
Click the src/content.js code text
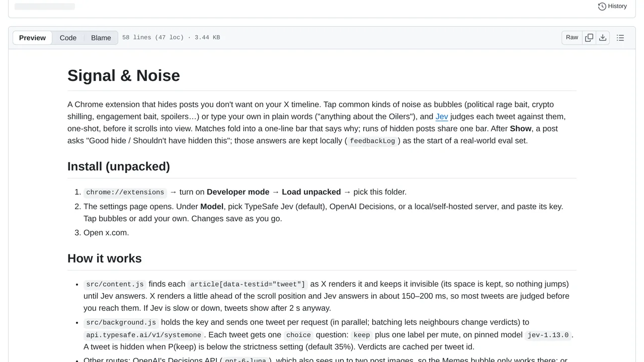coord(115,285)
